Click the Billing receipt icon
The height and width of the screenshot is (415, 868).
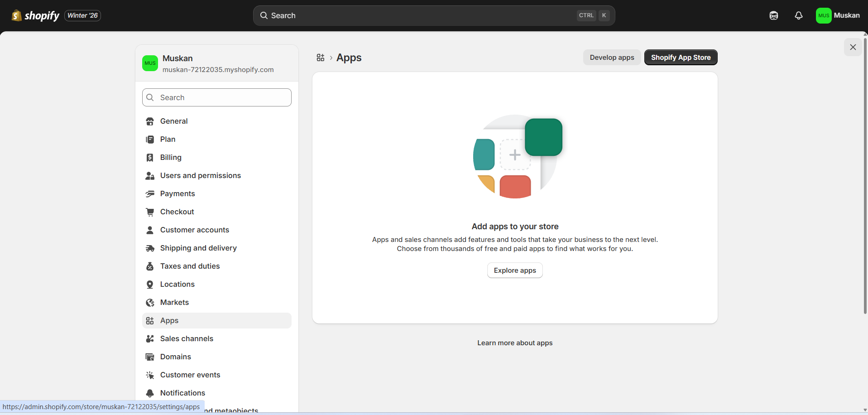150,158
